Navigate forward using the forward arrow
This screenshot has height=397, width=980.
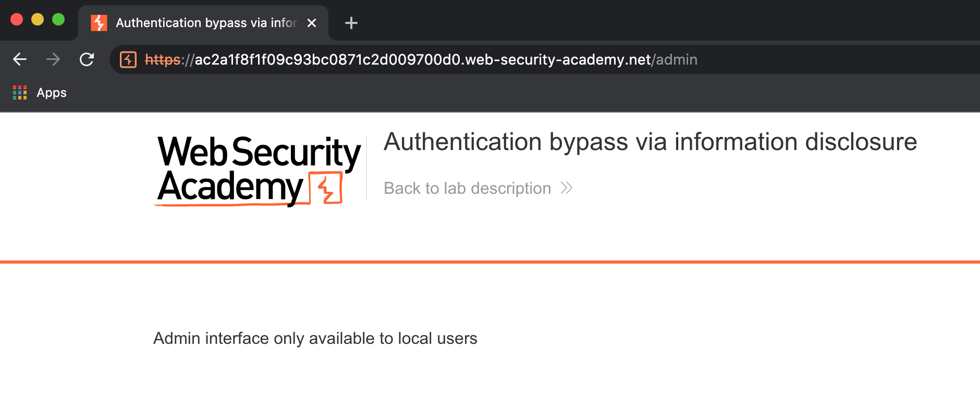coord(53,59)
